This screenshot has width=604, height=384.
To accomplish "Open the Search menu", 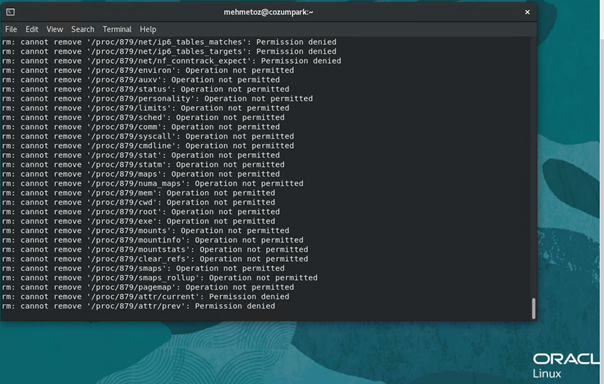I will (x=82, y=29).
